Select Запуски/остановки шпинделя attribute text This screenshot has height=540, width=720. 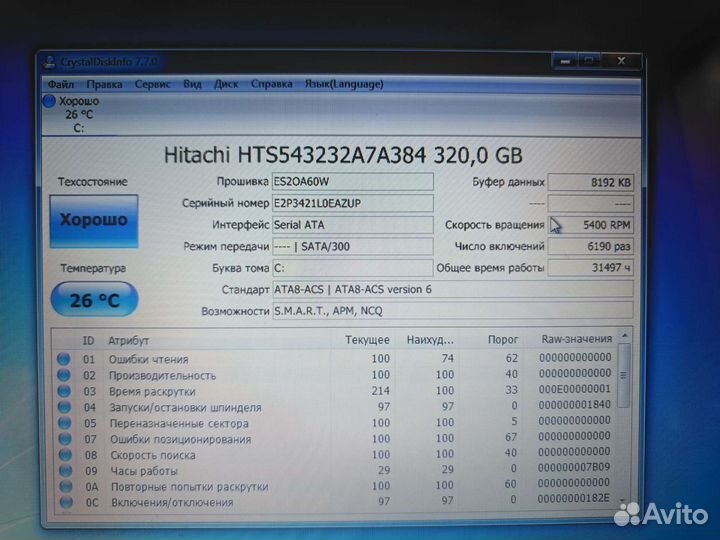click(186, 408)
